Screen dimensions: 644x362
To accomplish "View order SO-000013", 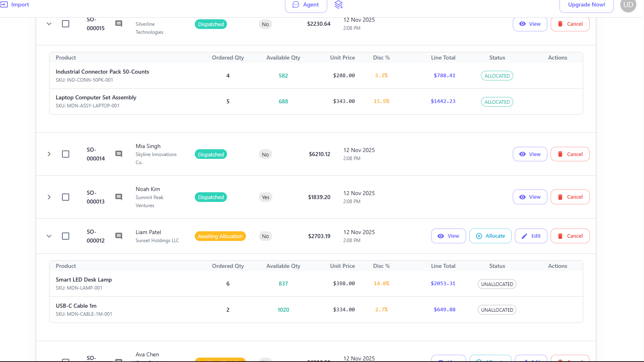I will [530, 197].
